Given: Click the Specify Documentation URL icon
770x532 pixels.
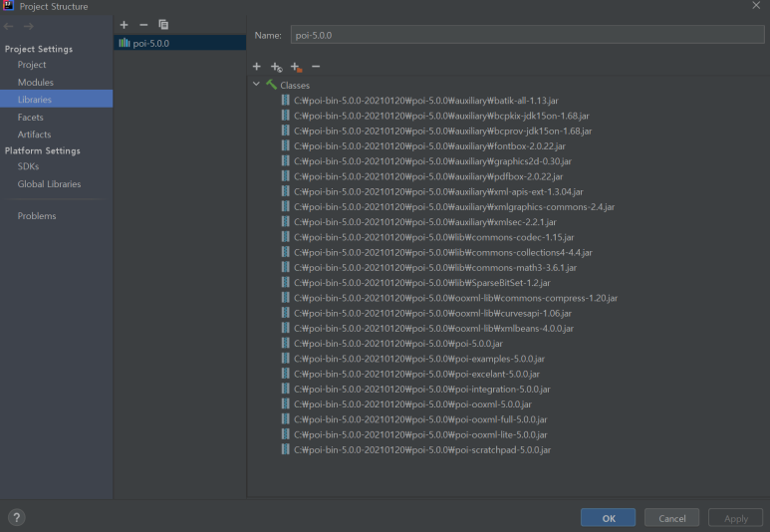Looking at the screenshot, I should 276,67.
